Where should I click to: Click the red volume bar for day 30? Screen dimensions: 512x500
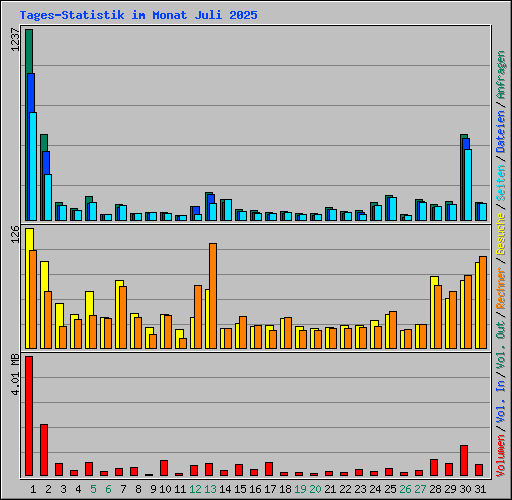click(x=464, y=460)
